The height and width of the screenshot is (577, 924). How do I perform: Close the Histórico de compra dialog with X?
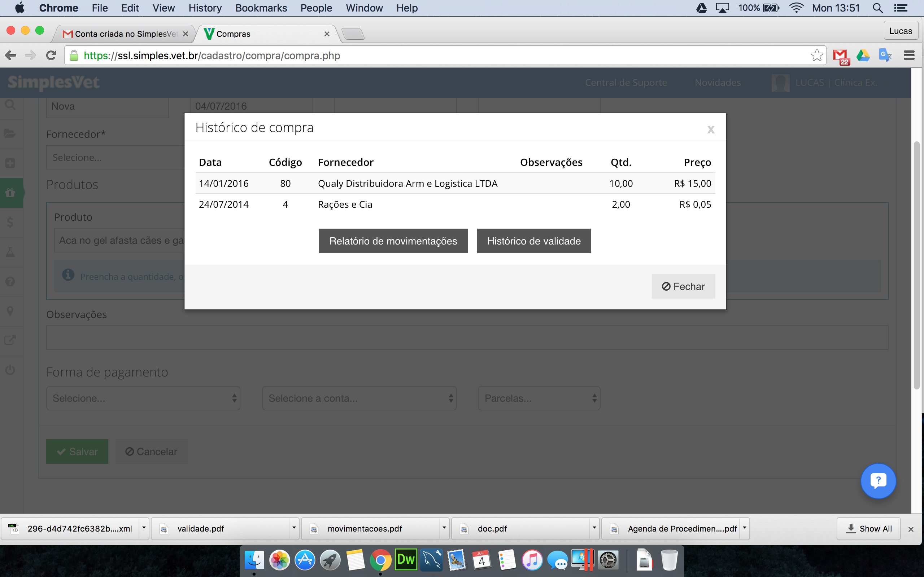pyautogui.click(x=711, y=129)
